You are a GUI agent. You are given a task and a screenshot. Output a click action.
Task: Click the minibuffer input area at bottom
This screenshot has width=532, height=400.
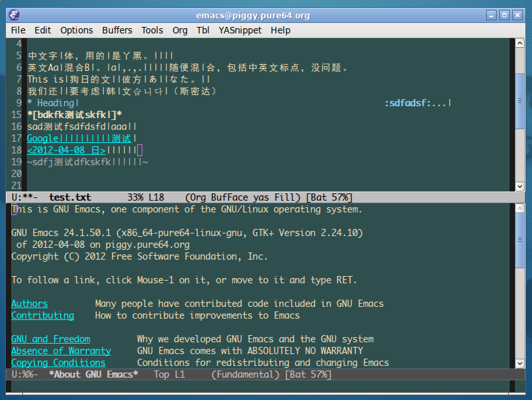coord(260,386)
